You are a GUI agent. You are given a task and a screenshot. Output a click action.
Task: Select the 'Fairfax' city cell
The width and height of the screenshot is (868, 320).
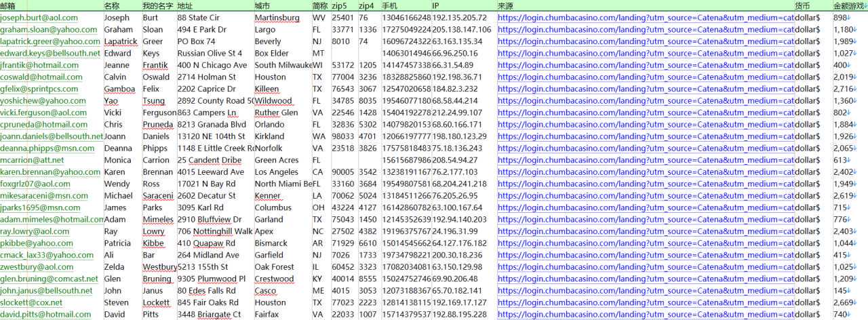[267, 315]
